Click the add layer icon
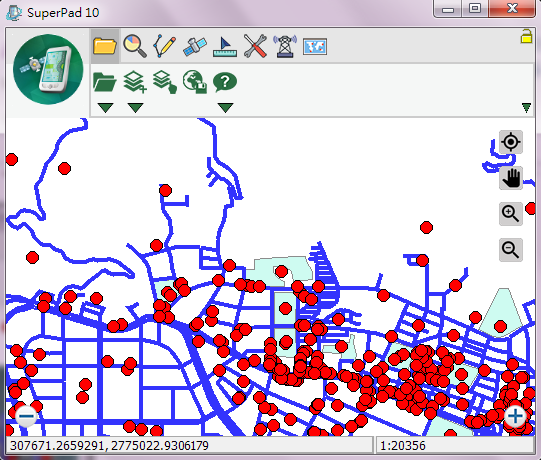Screen dimensions: 541x460 coord(135,82)
